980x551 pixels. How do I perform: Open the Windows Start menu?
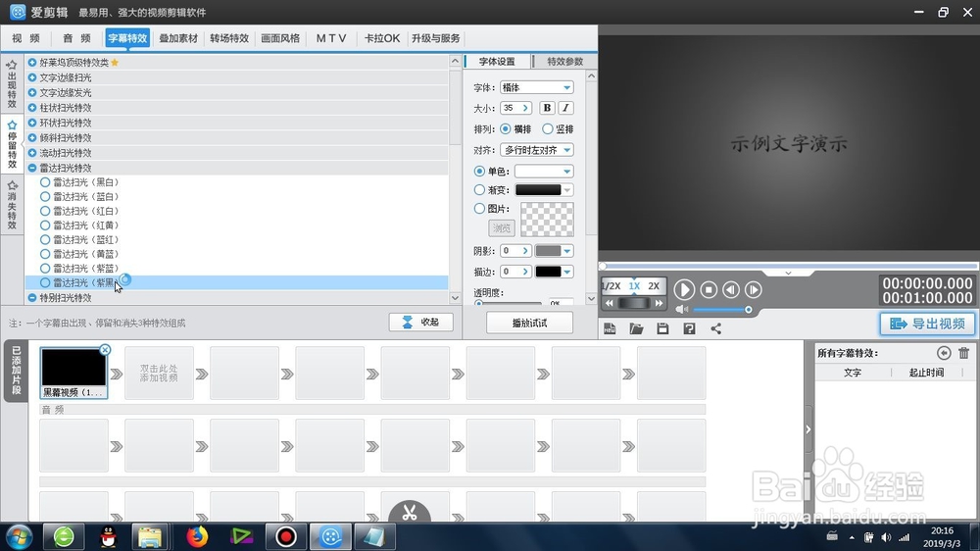(20, 536)
